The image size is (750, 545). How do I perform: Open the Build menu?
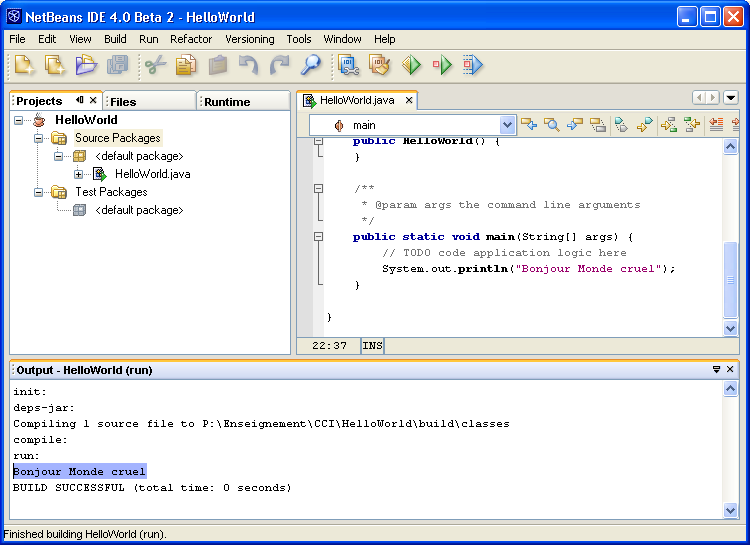click(115, 39)
